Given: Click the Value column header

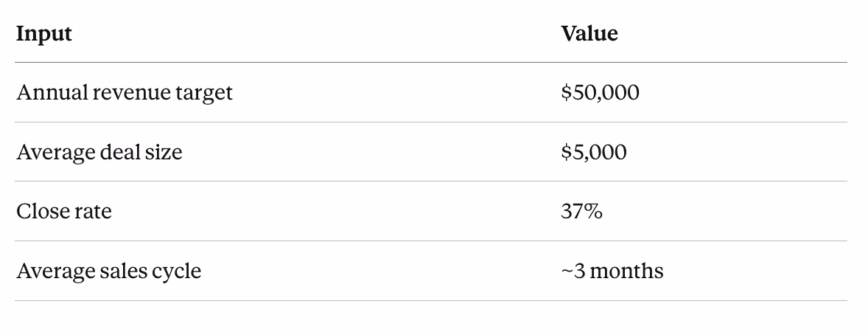Looking at the screenshot, I should tap(589, 33).
